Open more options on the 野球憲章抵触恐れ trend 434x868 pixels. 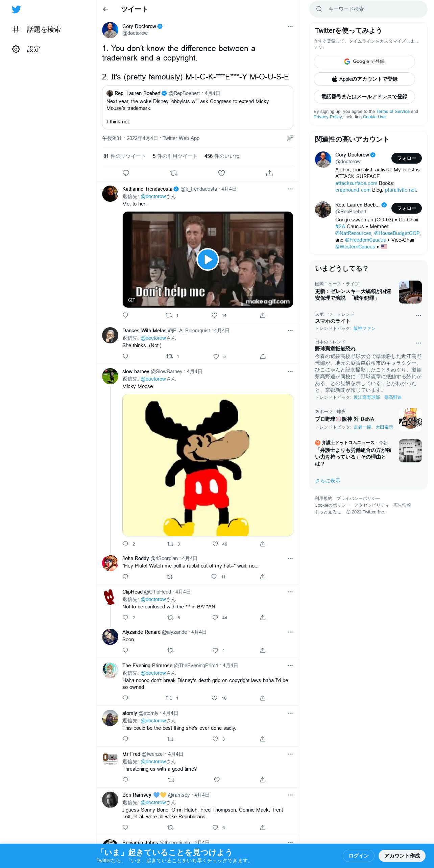click(418, 343)
